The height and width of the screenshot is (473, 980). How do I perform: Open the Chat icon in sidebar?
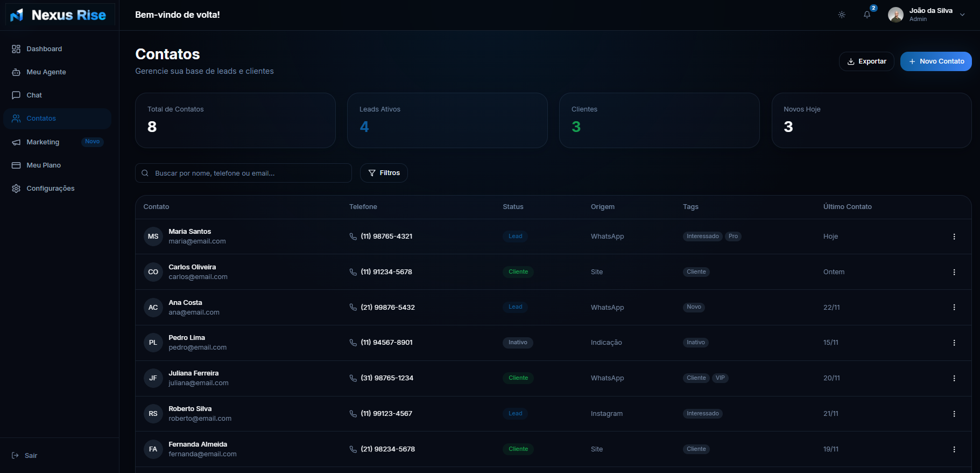pos(16,95)
